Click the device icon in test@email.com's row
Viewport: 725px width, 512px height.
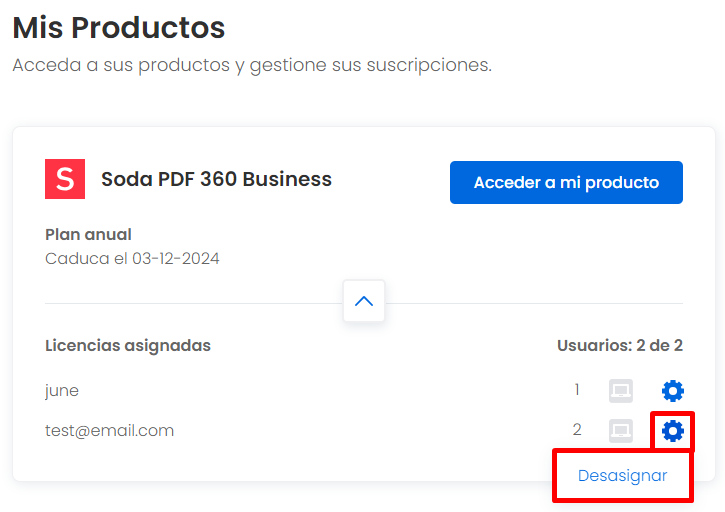point(621,431)
